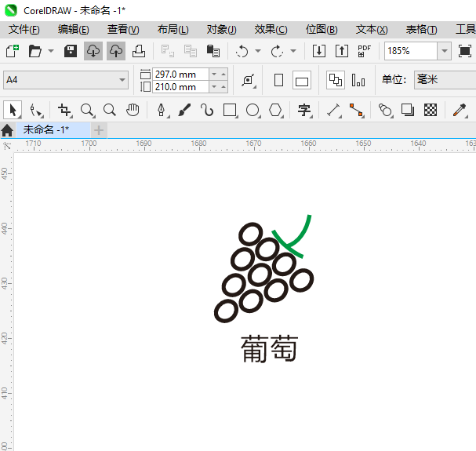
Task: Select the Connector tool
Action: pos(356,110)
